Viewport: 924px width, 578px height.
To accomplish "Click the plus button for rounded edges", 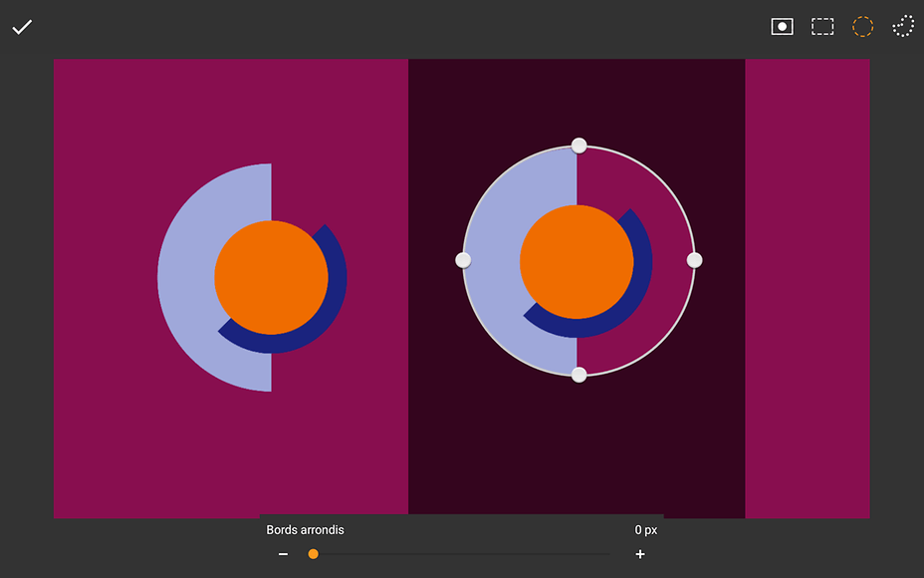I will pyautogui.click(x=640, y=554).
